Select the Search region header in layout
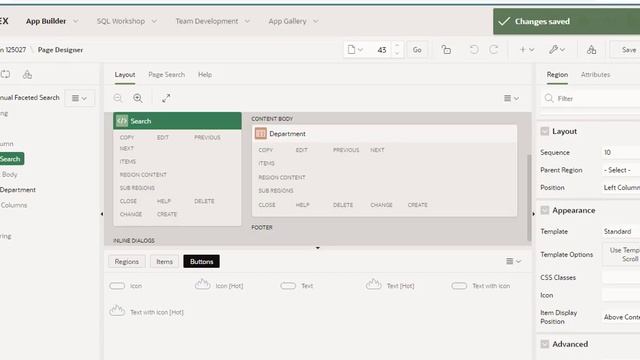The width and height of the screenshot is (640, 360). (x=177, y=121)
